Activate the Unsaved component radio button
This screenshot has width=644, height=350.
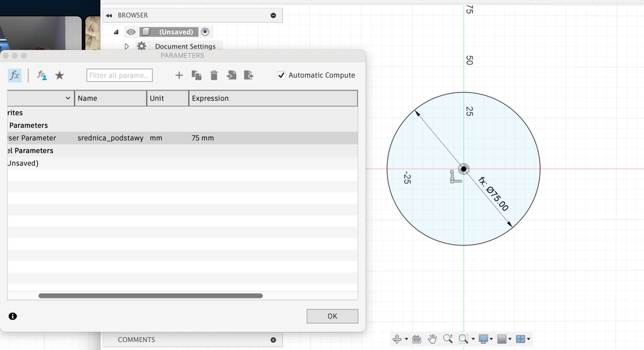coord(205,32)
